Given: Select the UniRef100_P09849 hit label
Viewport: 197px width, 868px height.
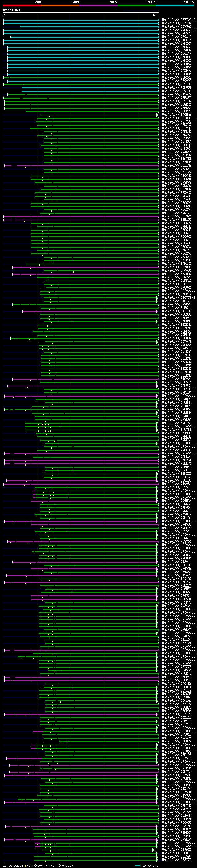Looking at the screenshot, I should (x=176, y=514).
